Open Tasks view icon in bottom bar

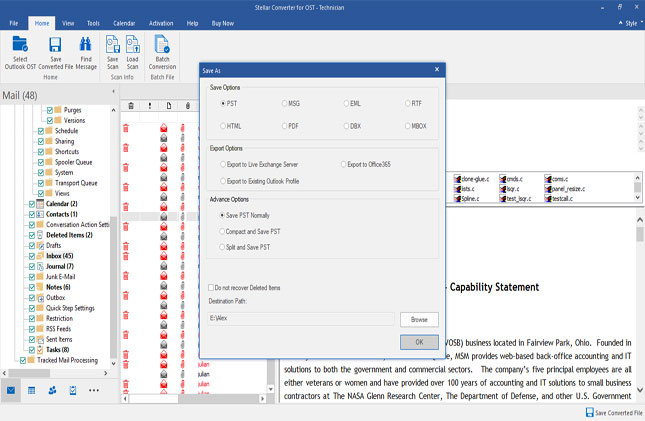click(73, 390)
